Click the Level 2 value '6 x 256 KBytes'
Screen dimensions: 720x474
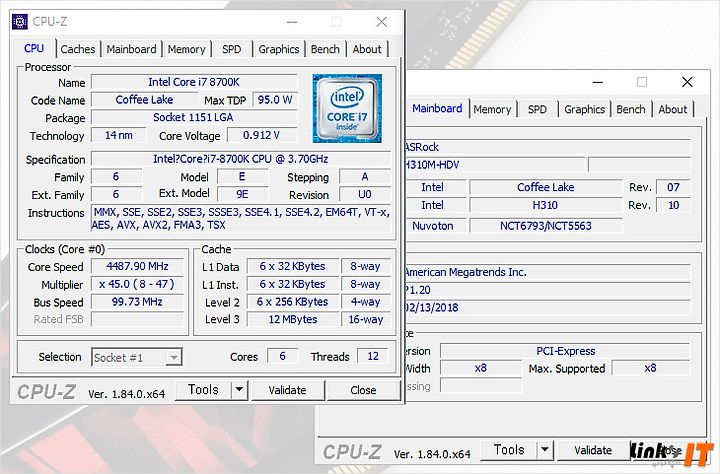(292, 302)
